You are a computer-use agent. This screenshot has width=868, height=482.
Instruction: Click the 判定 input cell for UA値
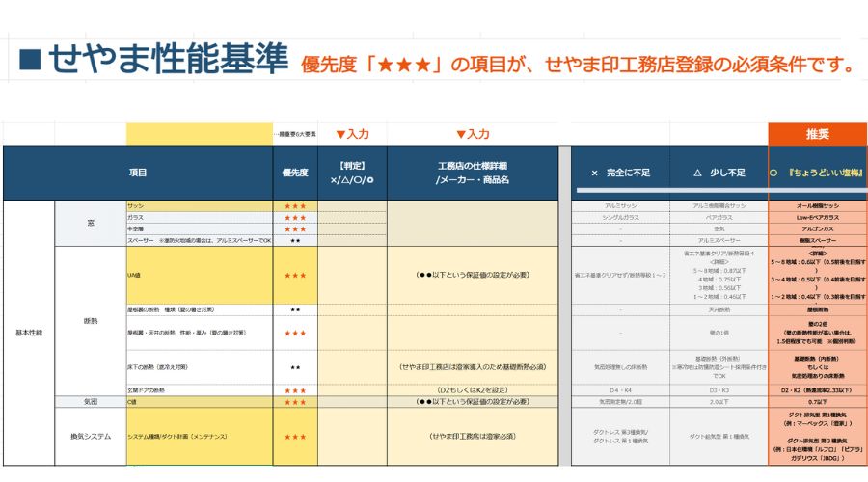352,275
